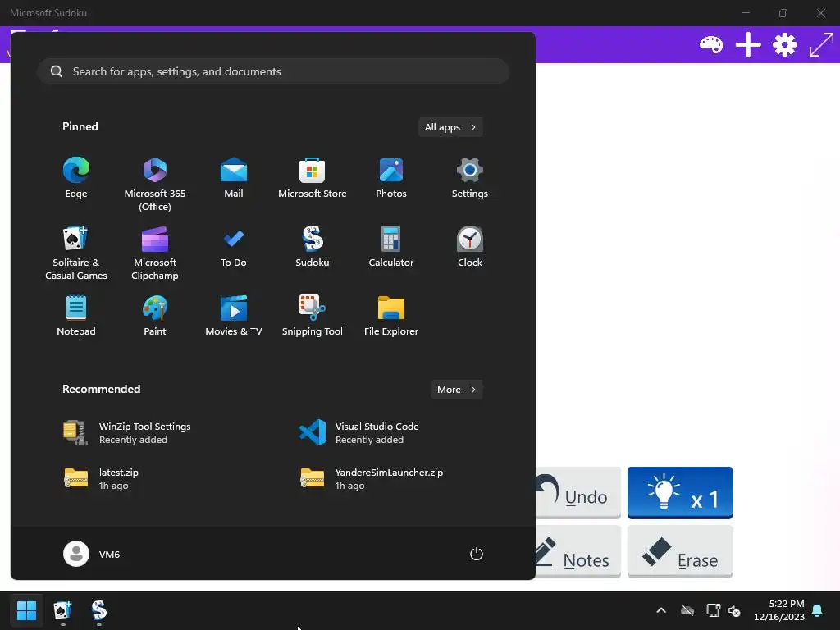840x630 pixels.
Task: Click the cloud sync tray icon
Action: click(x=687, y=610)
